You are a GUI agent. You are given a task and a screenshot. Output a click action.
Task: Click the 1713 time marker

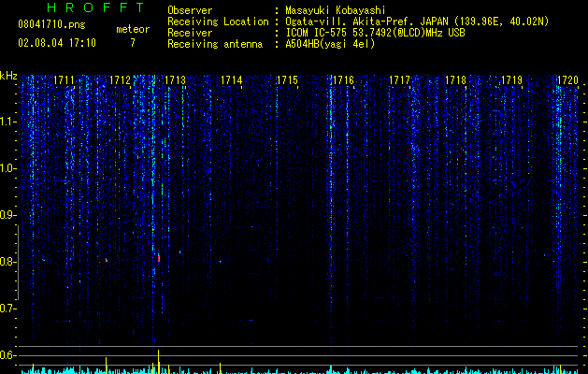pos(176,80)
